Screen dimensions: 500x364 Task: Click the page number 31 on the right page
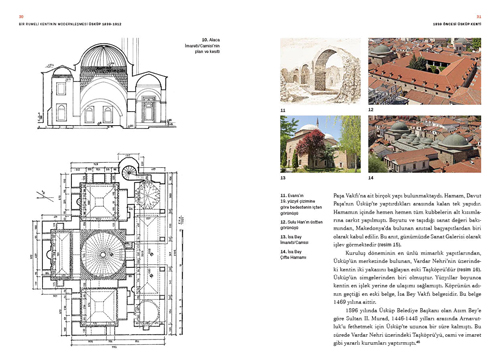tap(479, 16)
